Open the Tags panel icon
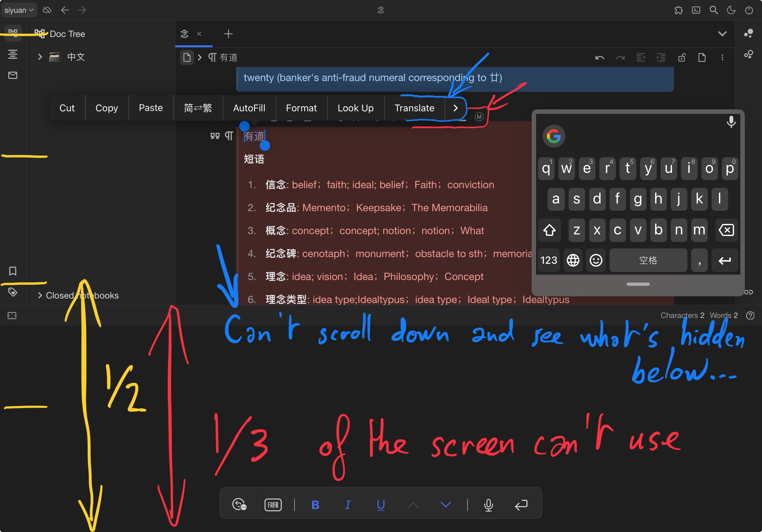This screenshot has width=762, height=532. 13,292
